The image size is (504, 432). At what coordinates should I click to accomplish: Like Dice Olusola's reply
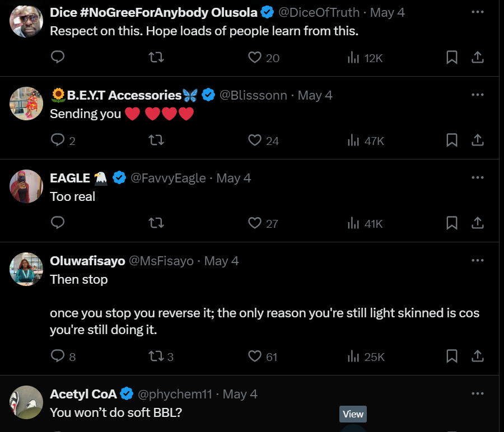pyautogui.click(x=255, y=58)
